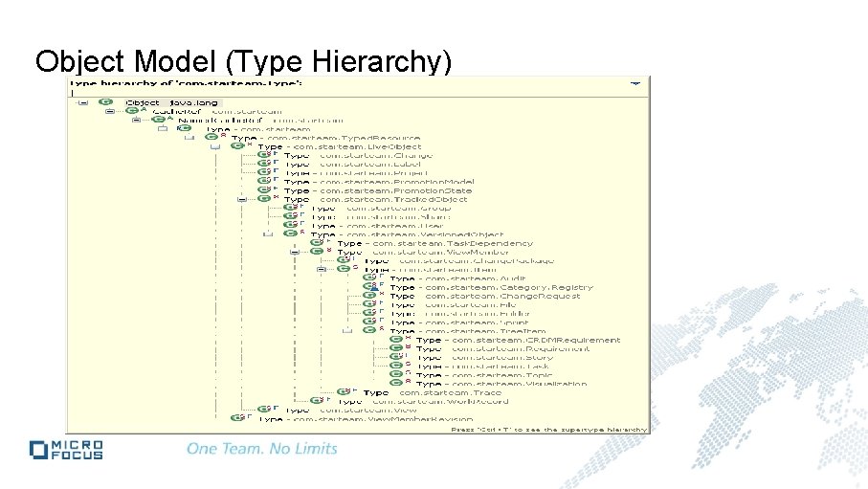Image resolution: width=868 pixels, height=489 pixels.
Task: Select the class icon of com.starteam.ChangePackage
Action: (344, 259)
